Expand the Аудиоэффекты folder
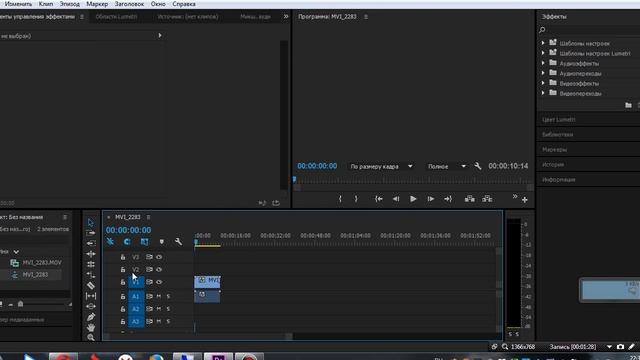Screen dimensions: 640x360 pyautogui.click(x=543, y=63)
